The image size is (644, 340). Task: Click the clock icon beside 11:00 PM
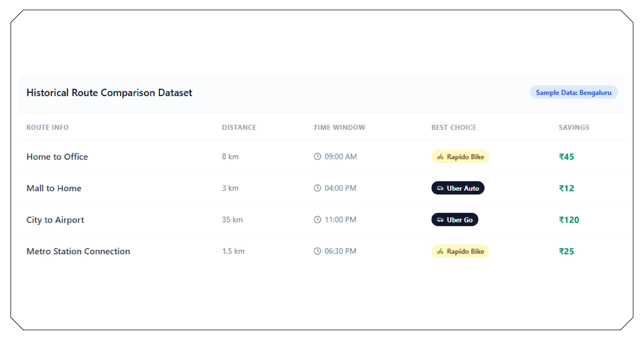point(317,220)
